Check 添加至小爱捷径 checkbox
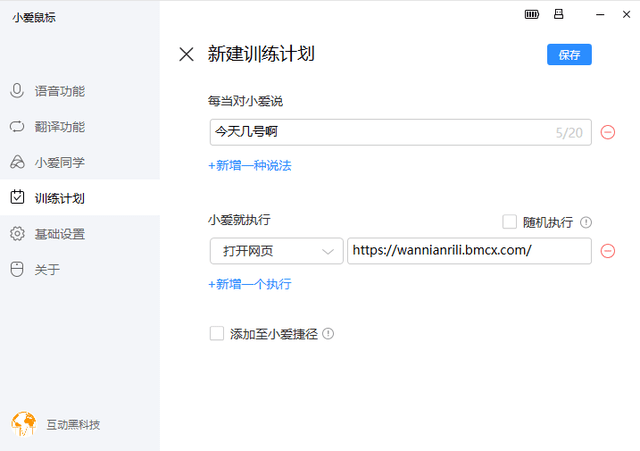Screen dimensions: 640x451 tap(217, 333)
